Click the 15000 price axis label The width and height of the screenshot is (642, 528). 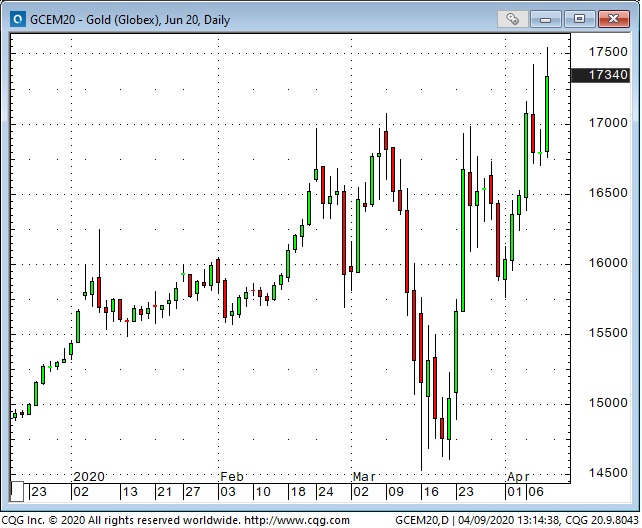point(608,403)
